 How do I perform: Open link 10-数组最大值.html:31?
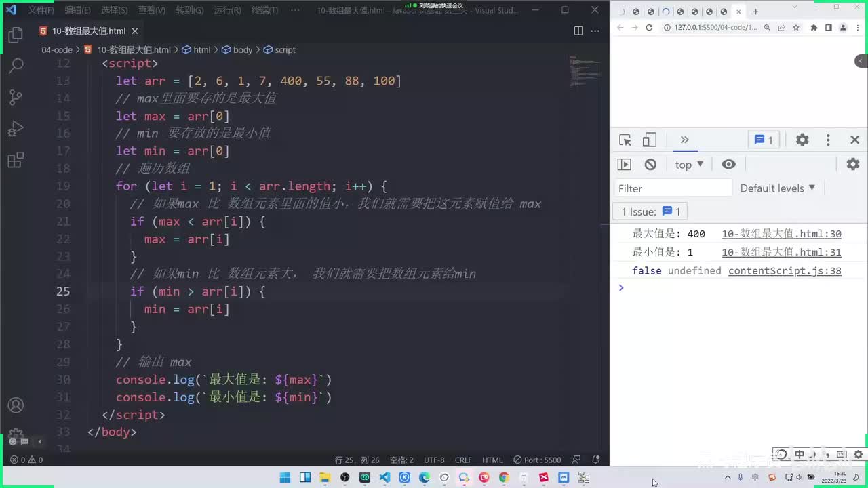point(781,252)
